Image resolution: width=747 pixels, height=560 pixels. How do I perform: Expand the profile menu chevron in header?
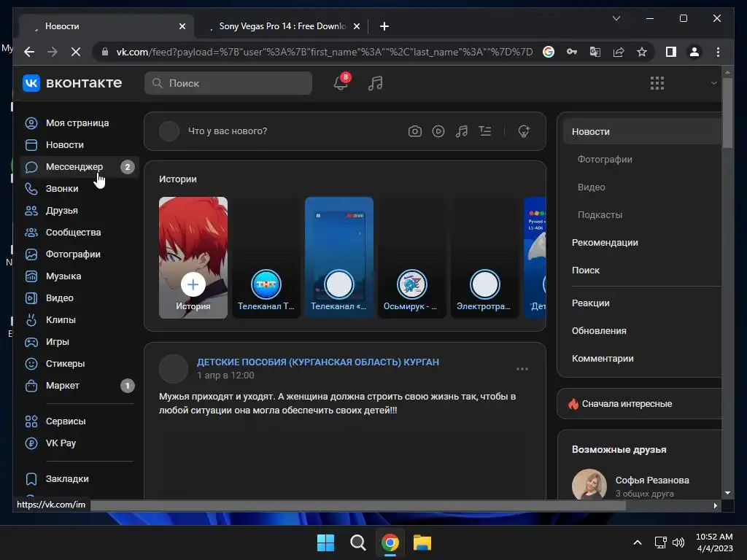[x=713, y=83]
